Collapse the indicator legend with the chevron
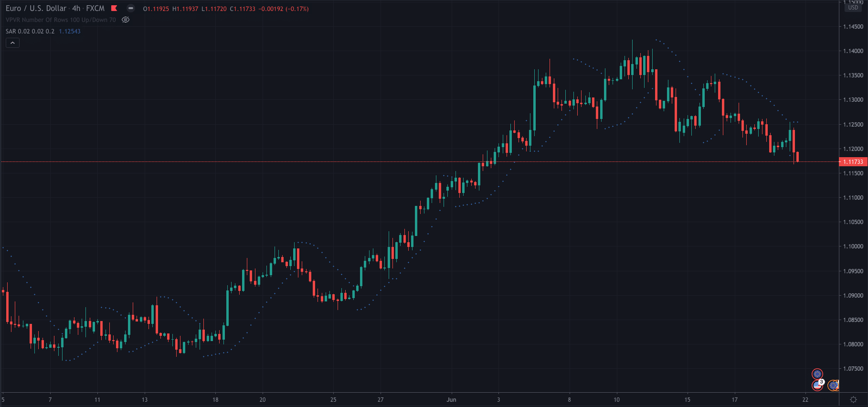 tap(12, 43)
